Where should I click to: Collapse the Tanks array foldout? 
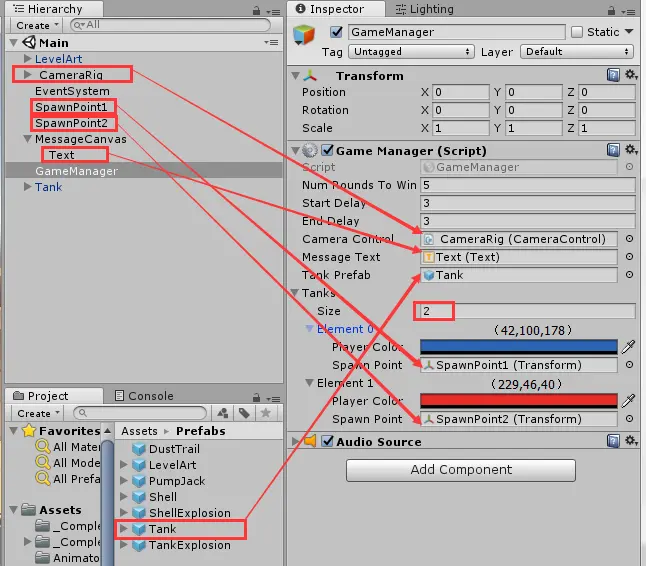[295, 293]
